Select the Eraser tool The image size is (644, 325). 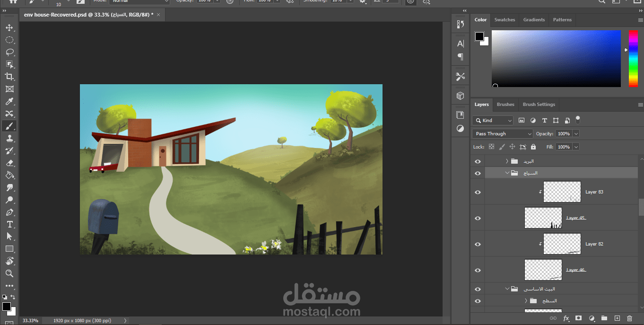pyautogui.click(x=9, y=163)
